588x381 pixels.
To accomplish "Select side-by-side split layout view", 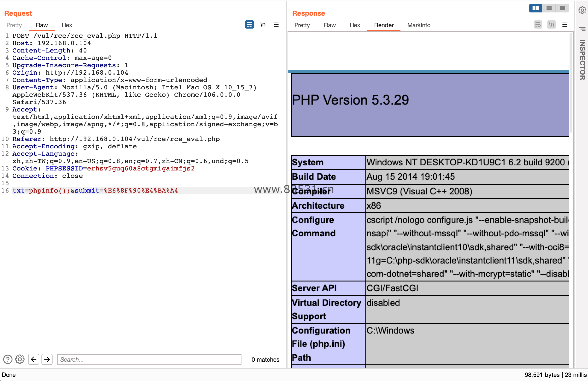I will [535, 8].
